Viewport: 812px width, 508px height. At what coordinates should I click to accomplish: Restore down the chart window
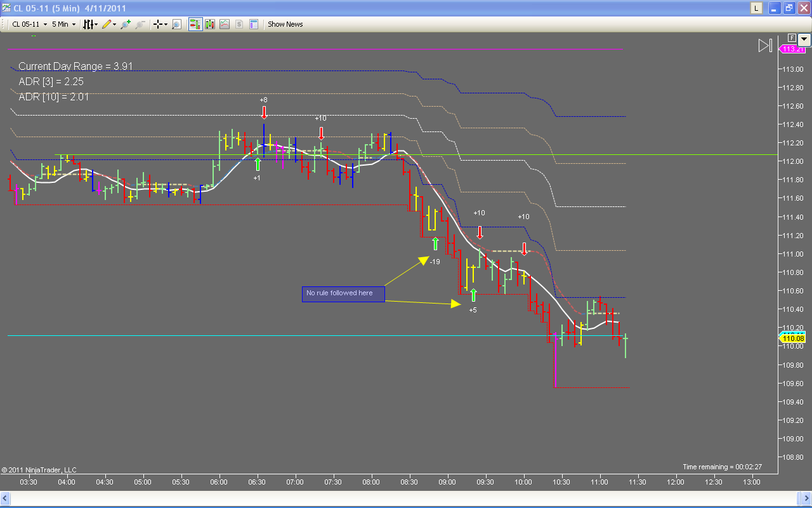click(789, 8)
